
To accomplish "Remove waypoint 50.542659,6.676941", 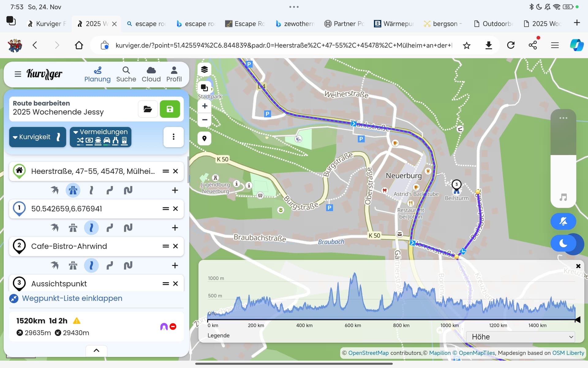I will tap(175, 209).
